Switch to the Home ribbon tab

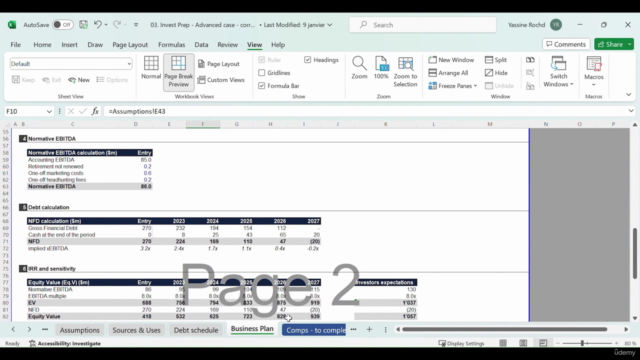[x=42, y=44]
